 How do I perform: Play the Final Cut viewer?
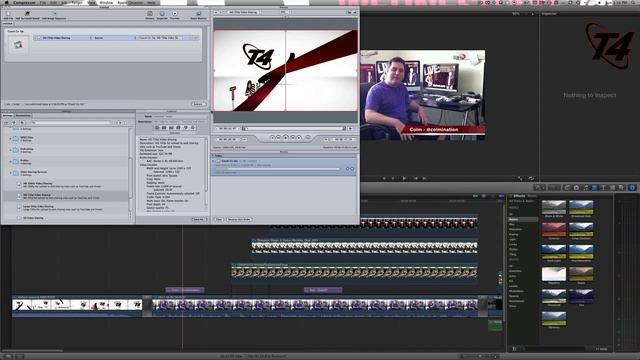click(404, 178)
